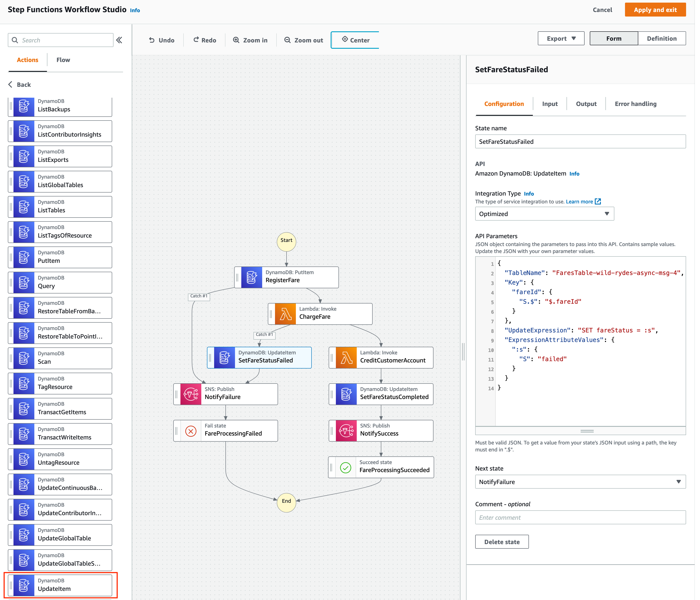Viewport: 700px width, 600px height.
Task: Click the End node circle
Action: point(287,502)
